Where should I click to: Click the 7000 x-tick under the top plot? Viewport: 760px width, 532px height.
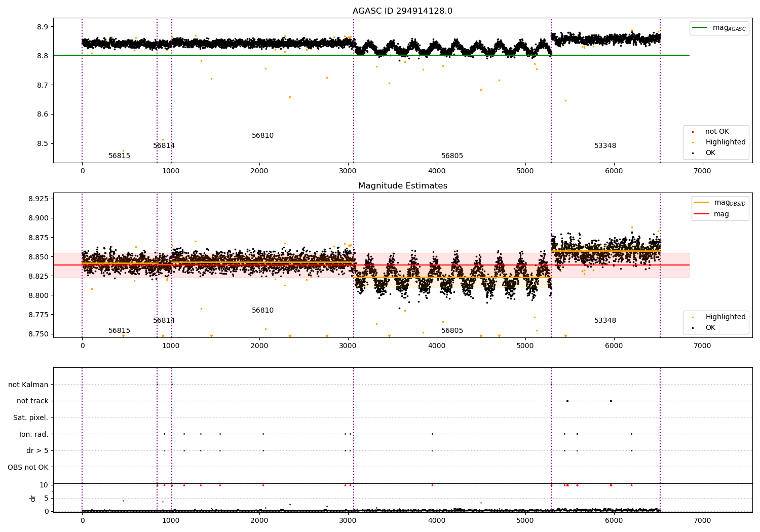(x=702, y=171)
